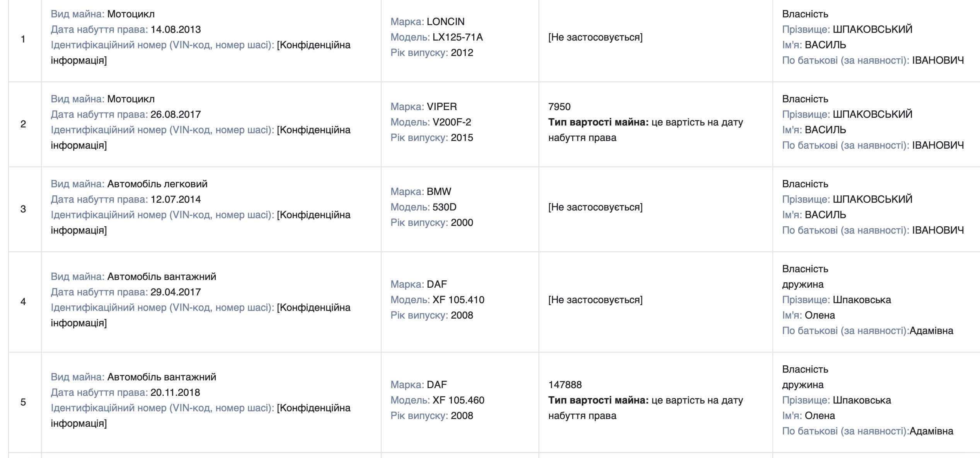Click the value 7950
Image resolution: width=980 pixels, height=458 pixels.
[x=559, y=107]
